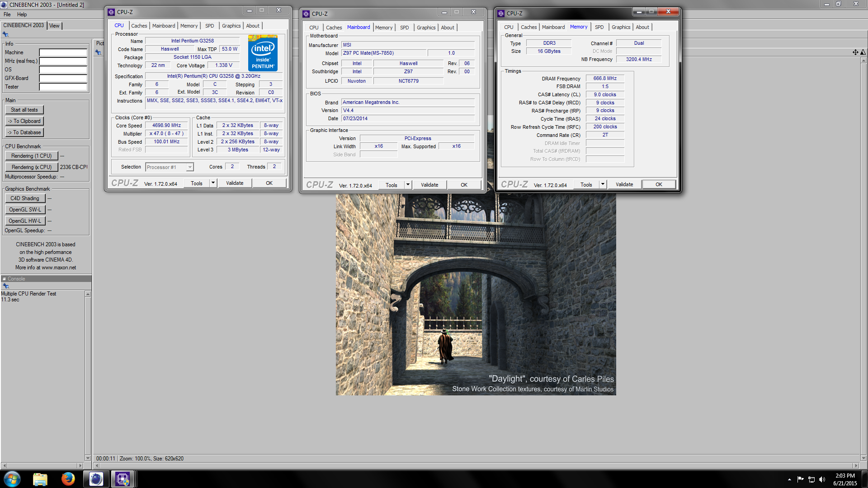Launch Firefox from the taskbar

coord(68,479)
